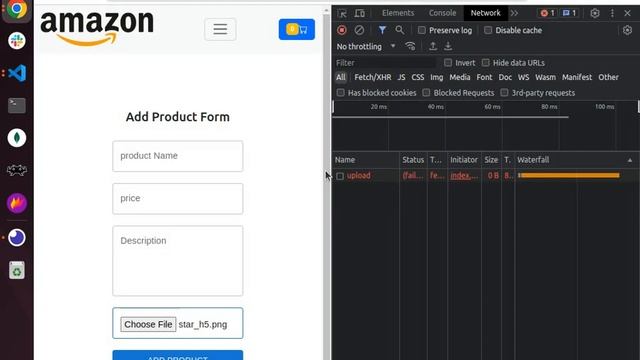This screenshot has width=640, height=360.
Task: Check Has blocked cookies checkbox
Action: pyautogui.click(x=340, y=93)
